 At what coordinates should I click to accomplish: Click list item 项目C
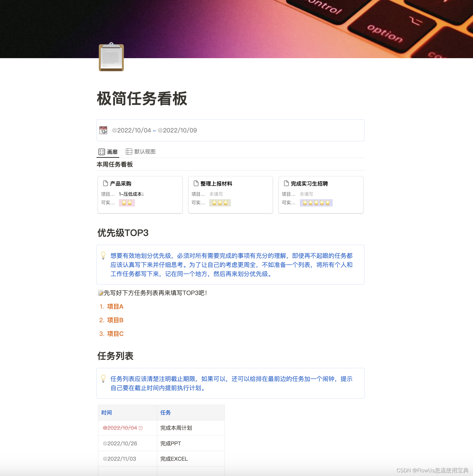(115, 334)
